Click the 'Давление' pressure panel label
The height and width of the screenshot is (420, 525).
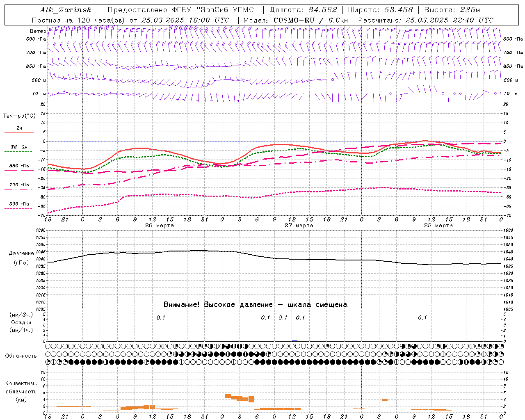pos(21,253)
